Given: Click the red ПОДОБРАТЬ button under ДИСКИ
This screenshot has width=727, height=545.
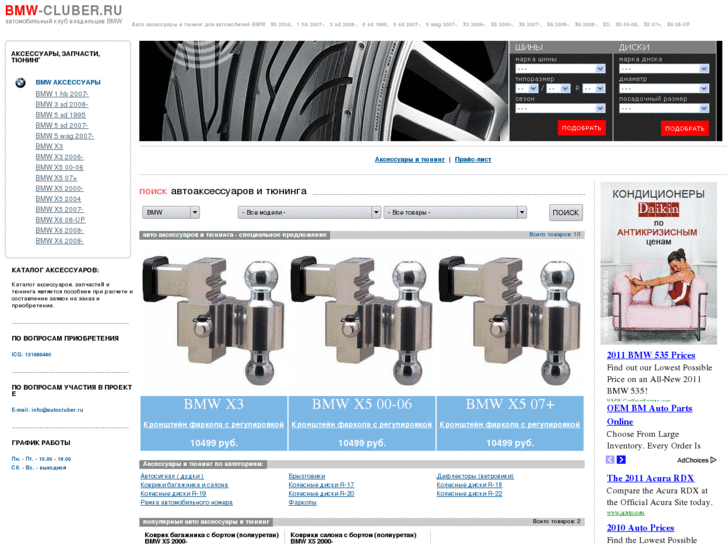Looking at the screenshot, I should coord(685,128).
